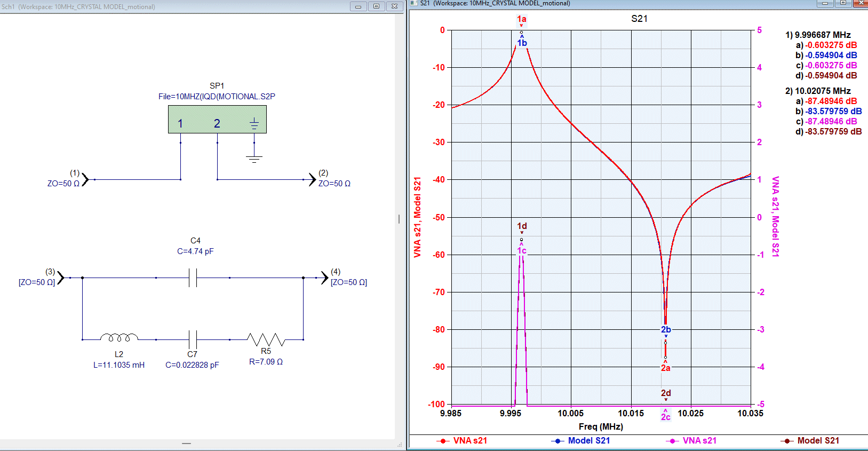
Task: Click the S21 window title bar
Action: pyautogui.click(x=639, y=3)
